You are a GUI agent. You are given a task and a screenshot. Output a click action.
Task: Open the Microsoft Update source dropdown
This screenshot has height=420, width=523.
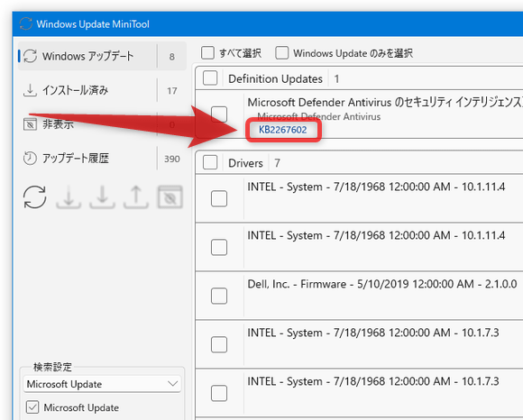point(102,384)
